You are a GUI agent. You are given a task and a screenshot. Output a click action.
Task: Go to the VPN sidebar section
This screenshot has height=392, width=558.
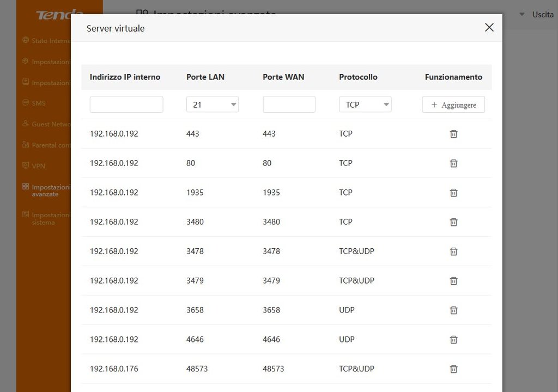pos(38,166)
